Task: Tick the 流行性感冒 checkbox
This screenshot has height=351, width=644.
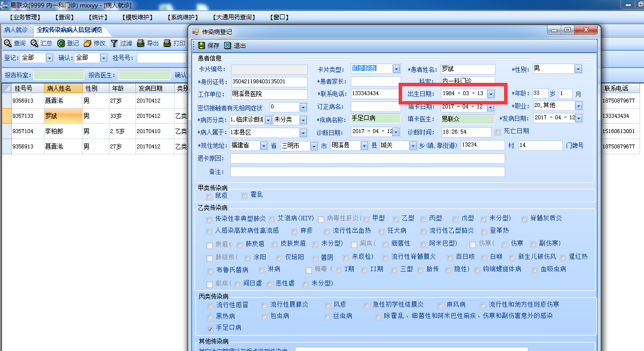Action: (x=210, y=306)
